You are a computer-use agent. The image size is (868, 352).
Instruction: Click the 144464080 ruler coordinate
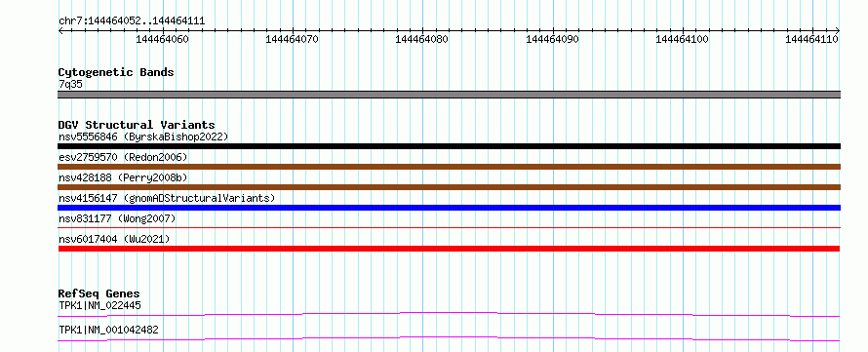pyautogui.click(x=422, y=39)
